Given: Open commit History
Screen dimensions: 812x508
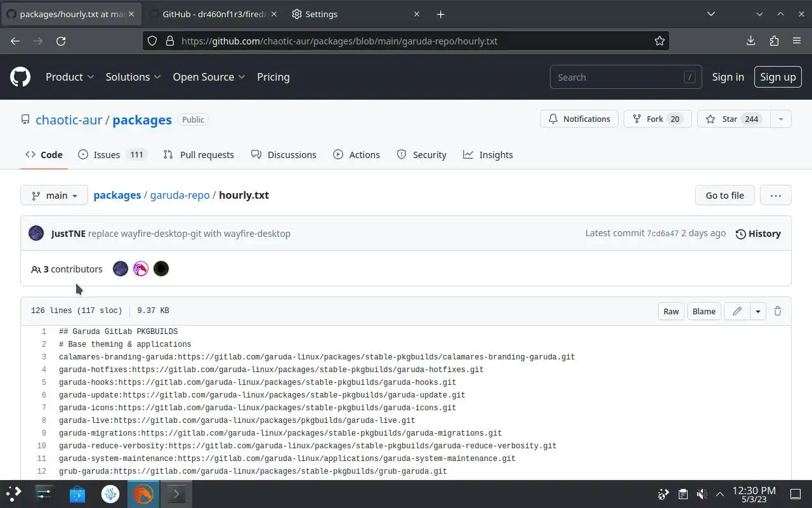Looking at the screenshot, I should pyautogui.click(x=758, y=234).
